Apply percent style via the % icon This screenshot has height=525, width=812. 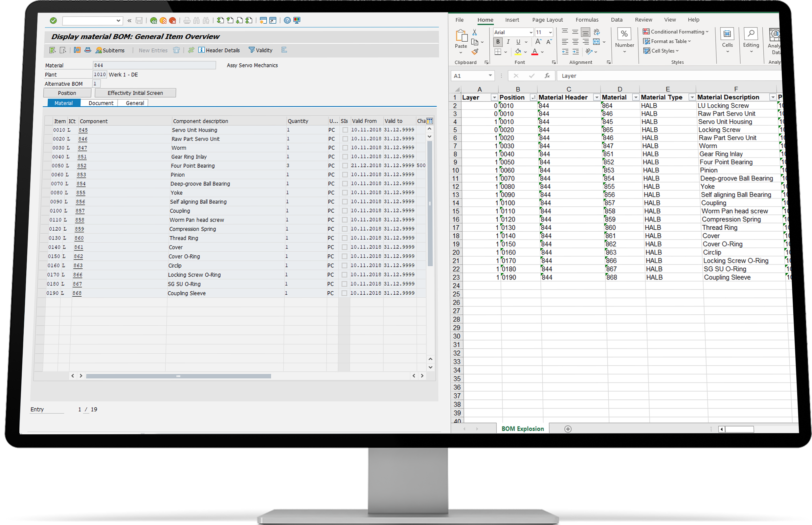(x=624, y=33)
